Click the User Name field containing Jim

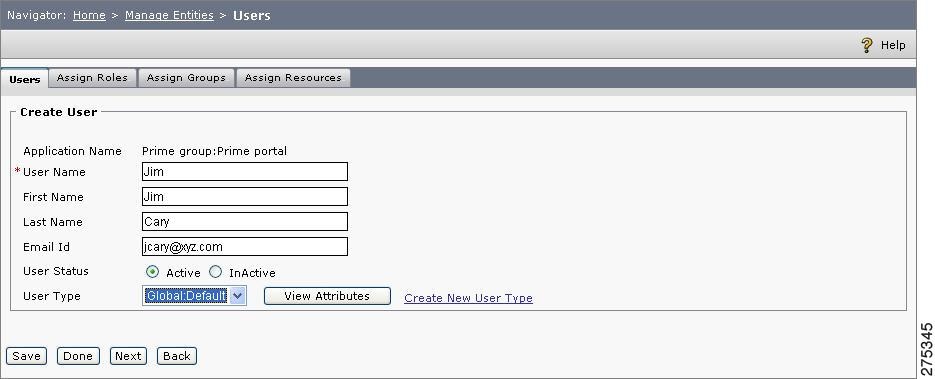tap(244, 172)
